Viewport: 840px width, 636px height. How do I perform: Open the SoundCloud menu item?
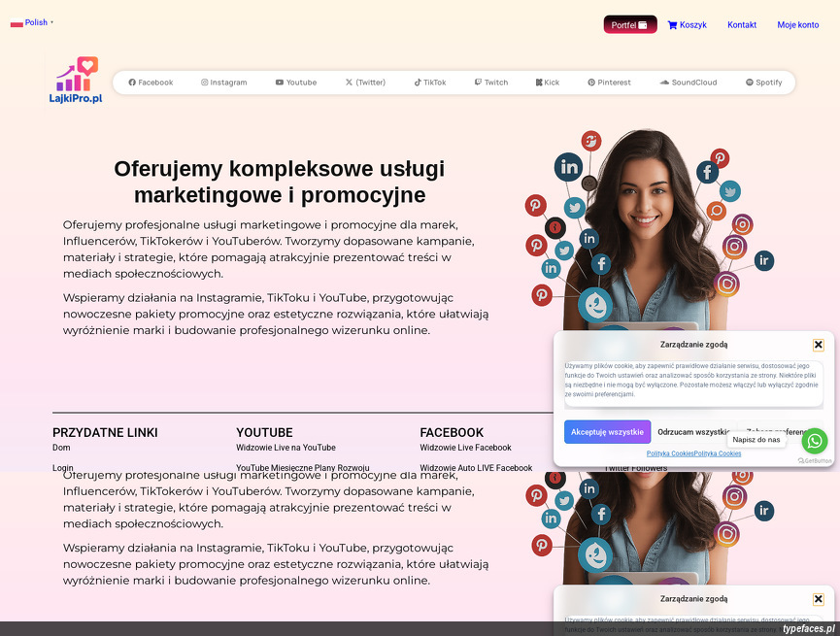(689, 83)
